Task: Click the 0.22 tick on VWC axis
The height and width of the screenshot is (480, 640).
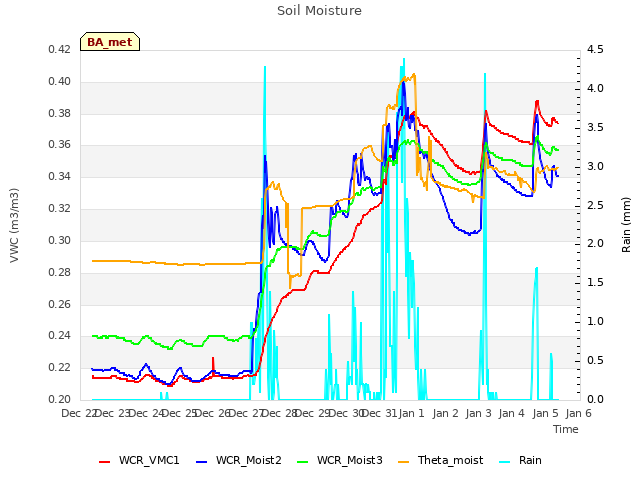Action: tap(59, 367)
